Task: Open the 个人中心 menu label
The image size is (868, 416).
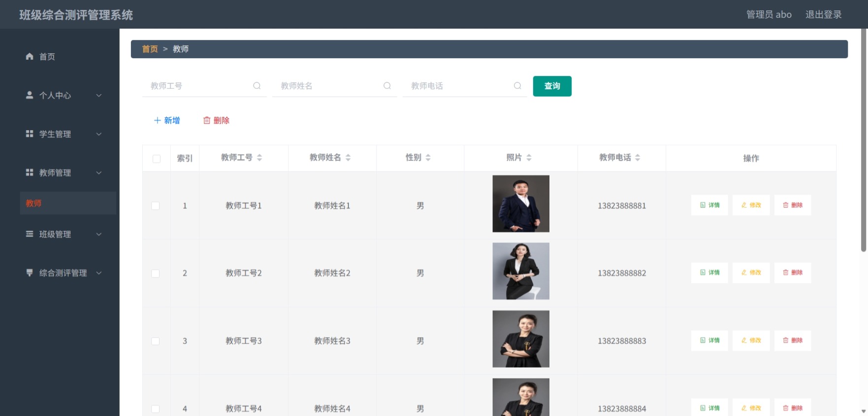Action: (x=55, y=95)
